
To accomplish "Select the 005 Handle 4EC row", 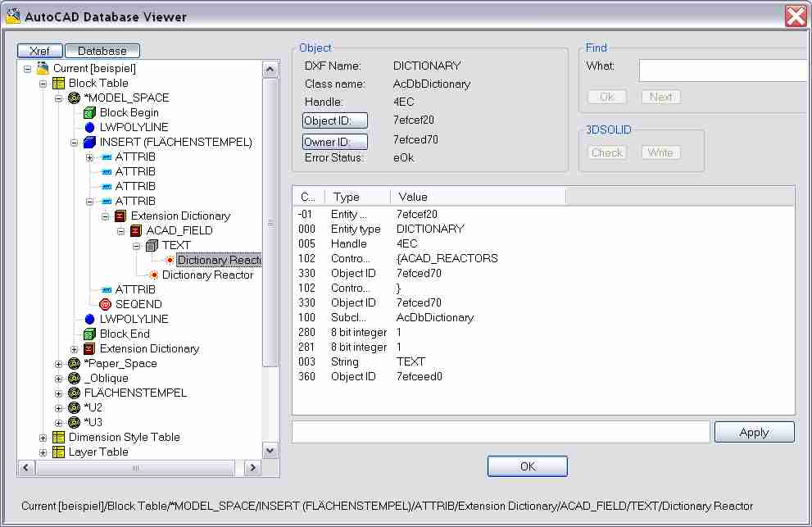I will click(543, 243).
